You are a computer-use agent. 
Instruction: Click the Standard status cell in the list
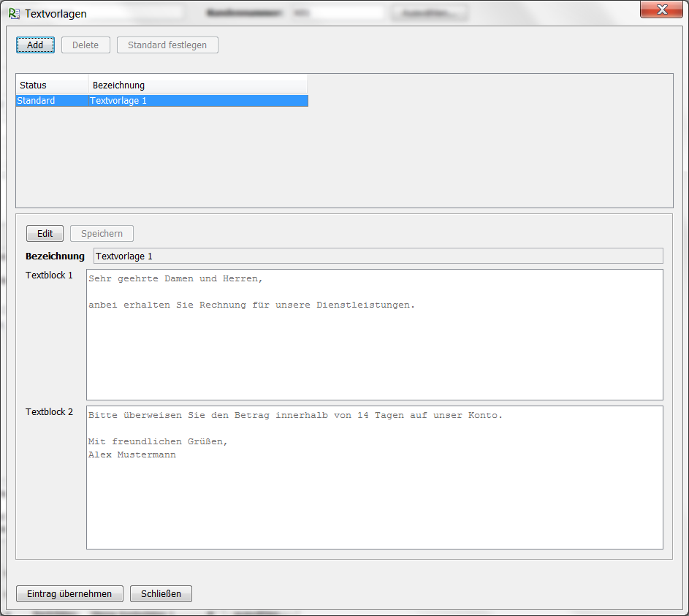(36, 101)
